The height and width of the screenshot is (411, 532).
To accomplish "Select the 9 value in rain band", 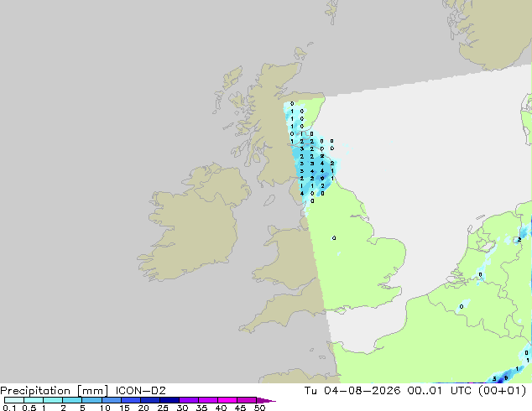I will coord(322,179).
